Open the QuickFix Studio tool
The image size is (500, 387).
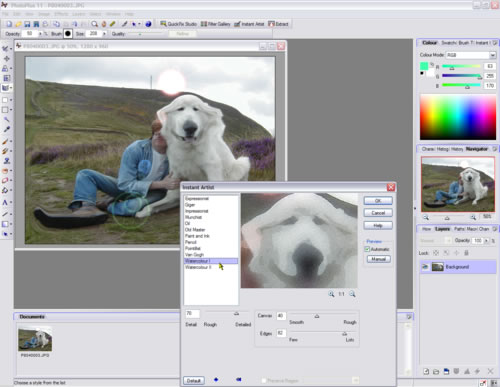click(x=178, y=24)
